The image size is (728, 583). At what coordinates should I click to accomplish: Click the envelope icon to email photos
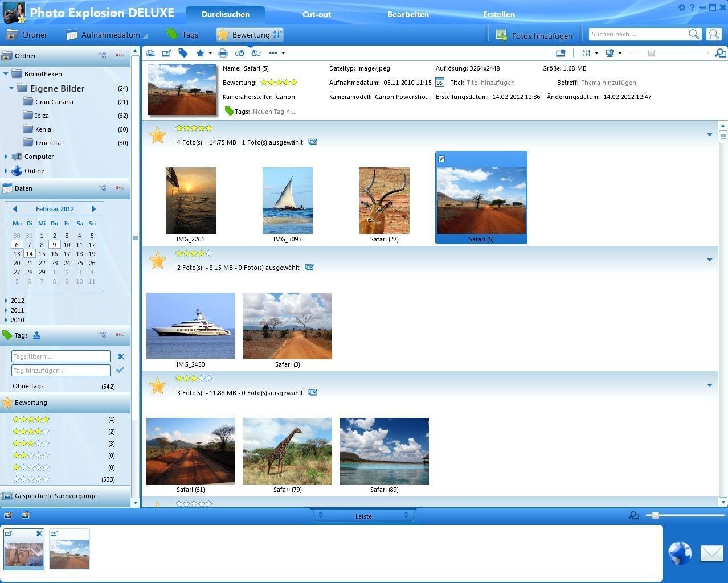tap(711, 553)
